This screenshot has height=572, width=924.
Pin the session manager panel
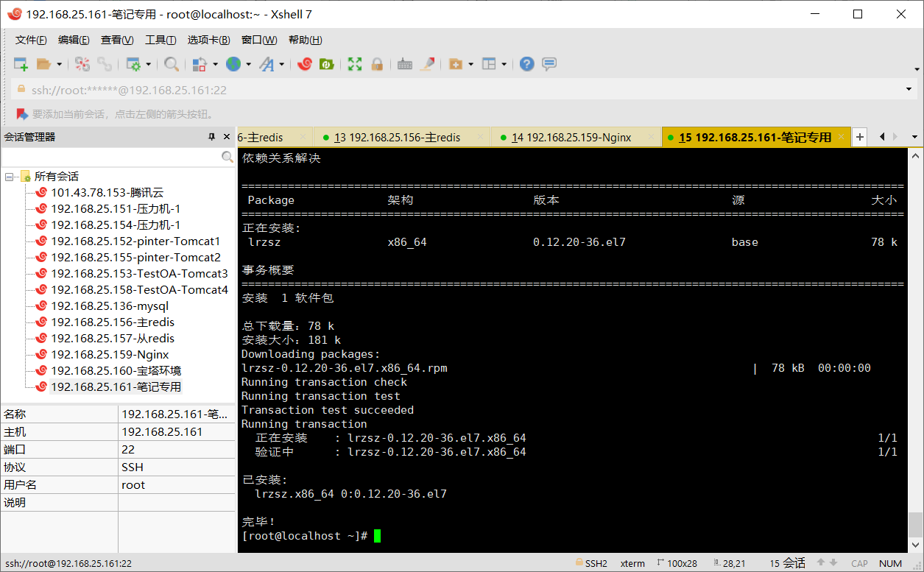211,137
